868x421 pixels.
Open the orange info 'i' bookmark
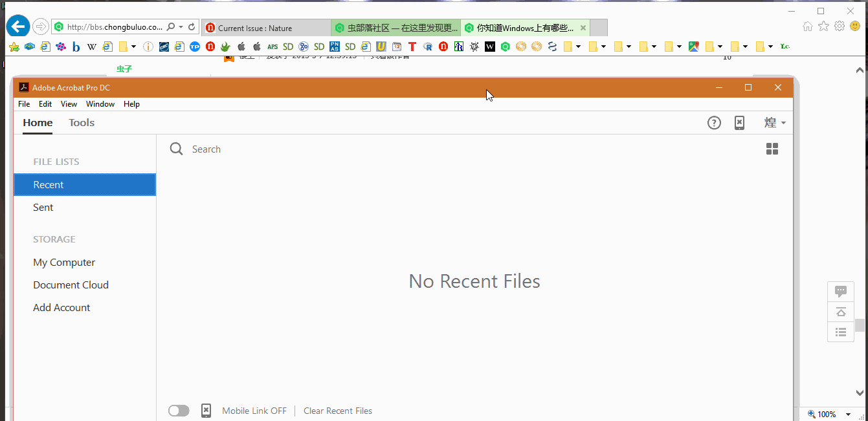(148, 47)
